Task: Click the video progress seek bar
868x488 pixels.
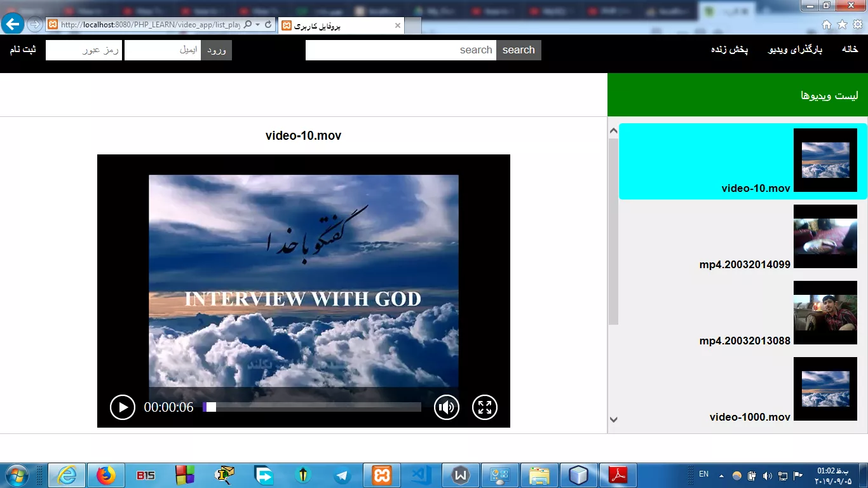Action: 311,407
